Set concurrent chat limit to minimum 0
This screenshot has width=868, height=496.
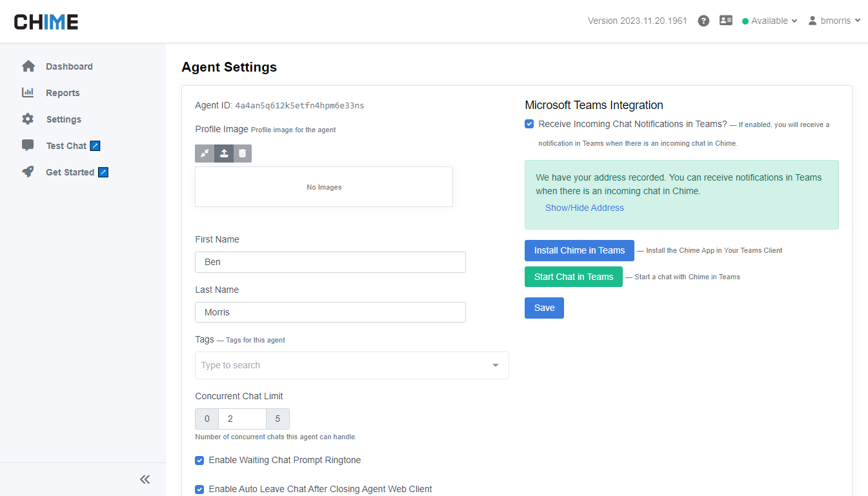[x=207, y=419]
